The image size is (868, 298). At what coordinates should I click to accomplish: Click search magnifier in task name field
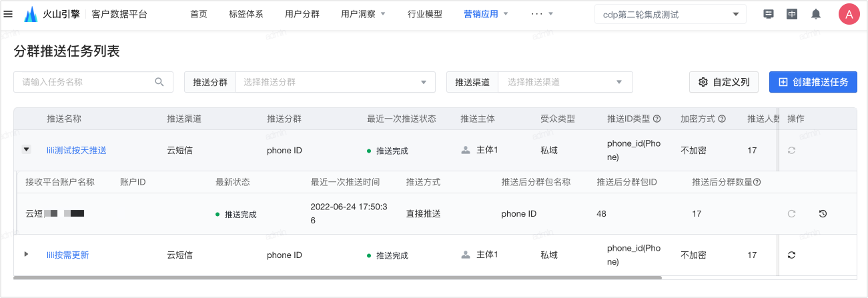[159, 82]
